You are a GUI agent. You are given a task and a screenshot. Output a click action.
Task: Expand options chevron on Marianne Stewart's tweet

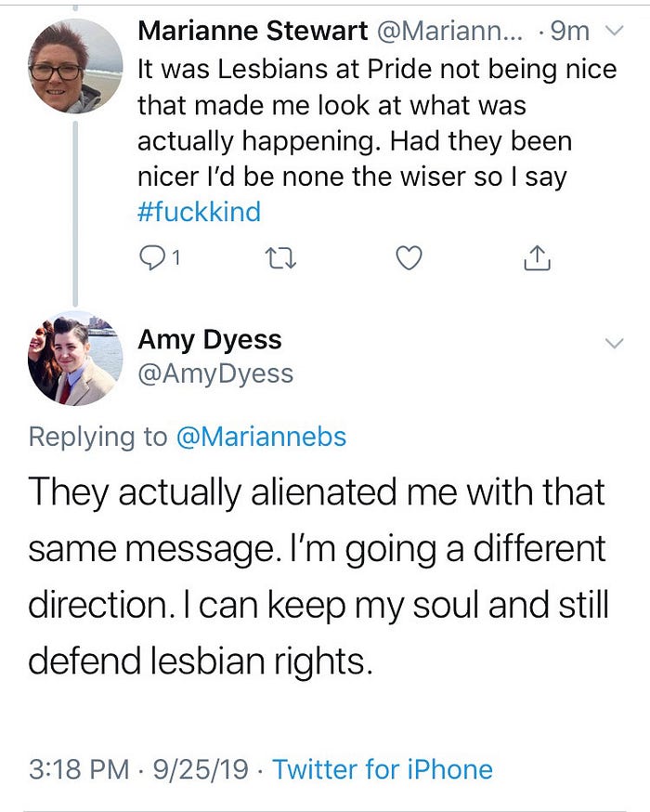pos(613,31)
